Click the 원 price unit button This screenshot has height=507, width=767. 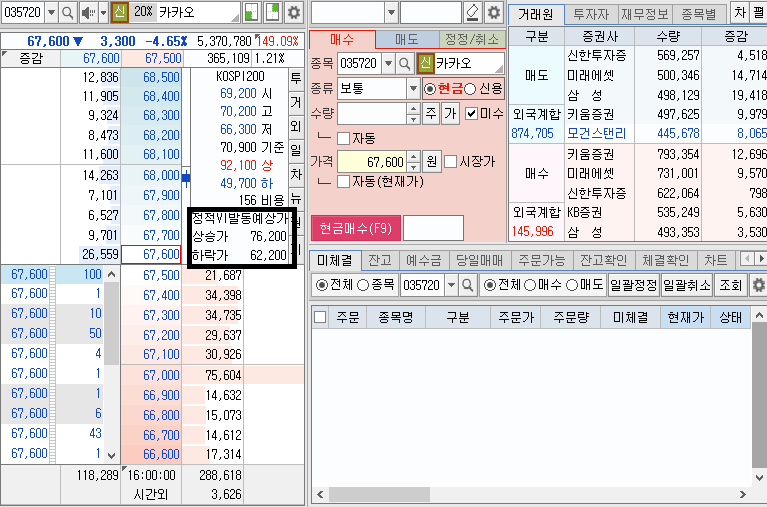coord(431,161)
